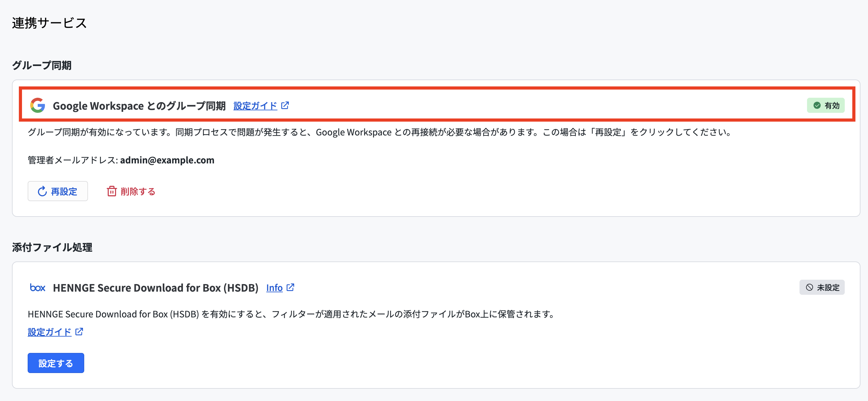868x401 pixels.
Task: Click the 未設定 status badge
Action: (822, 288)
